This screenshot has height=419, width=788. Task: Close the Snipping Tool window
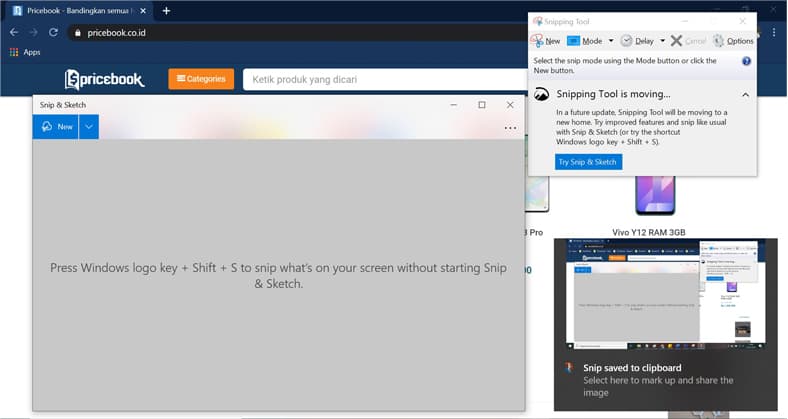tap(742, 21)
